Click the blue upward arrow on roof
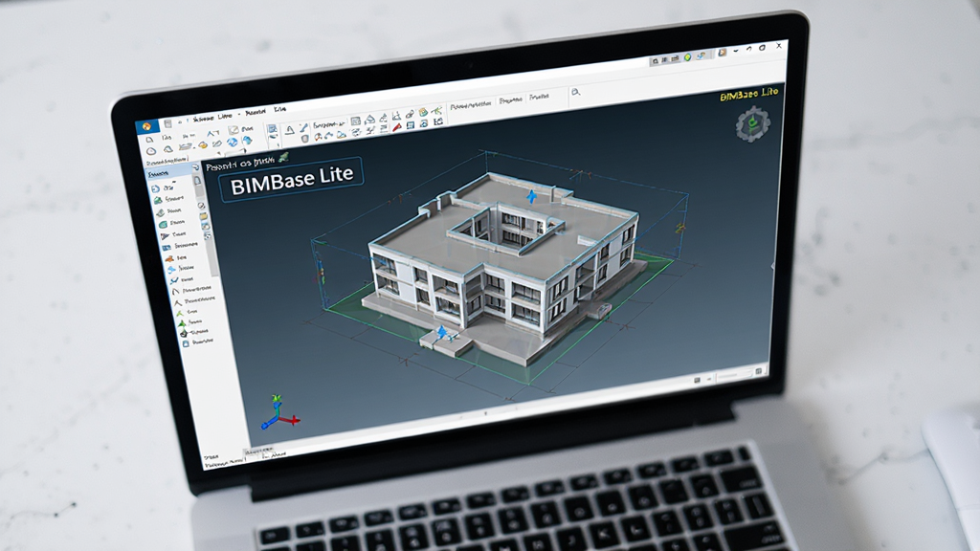 (x=532, y=197)
